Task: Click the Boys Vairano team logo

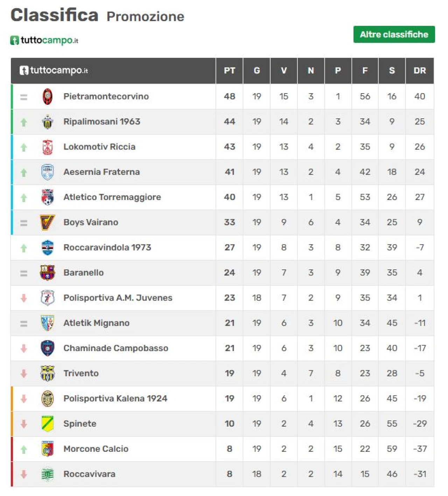Action: tap(48, 222)
